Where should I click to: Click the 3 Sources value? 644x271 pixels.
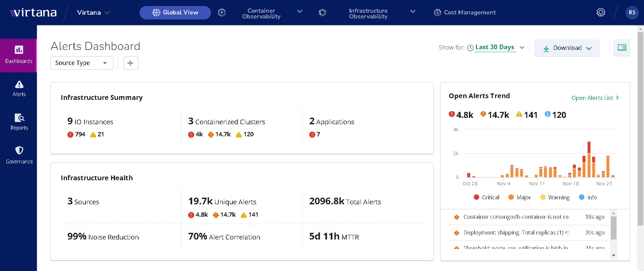83,201
